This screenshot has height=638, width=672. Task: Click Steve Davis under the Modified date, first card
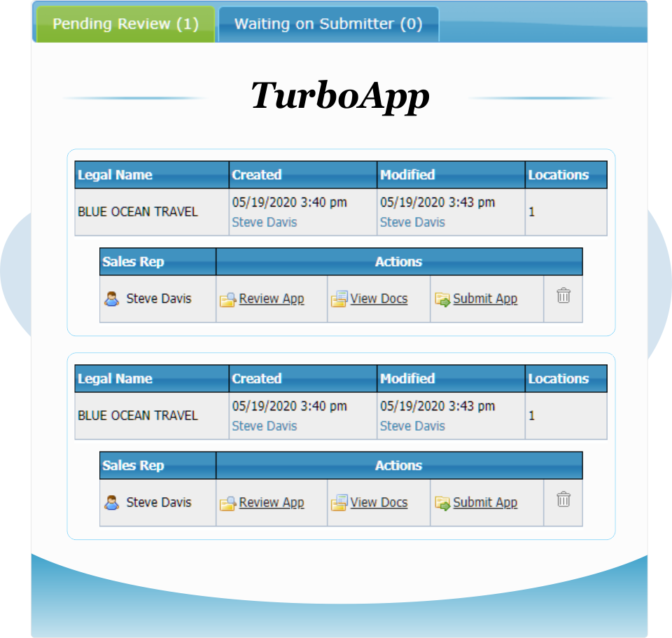point(412,222)
